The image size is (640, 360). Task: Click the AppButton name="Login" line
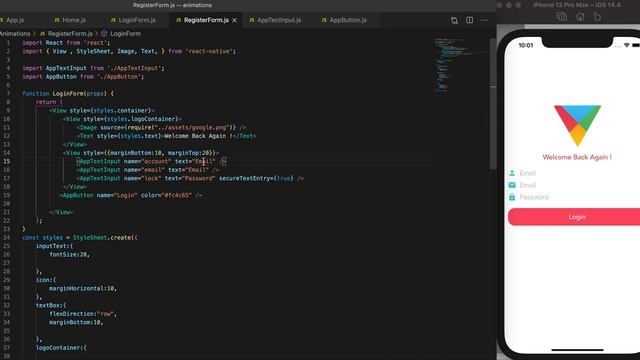pos(131,195)
